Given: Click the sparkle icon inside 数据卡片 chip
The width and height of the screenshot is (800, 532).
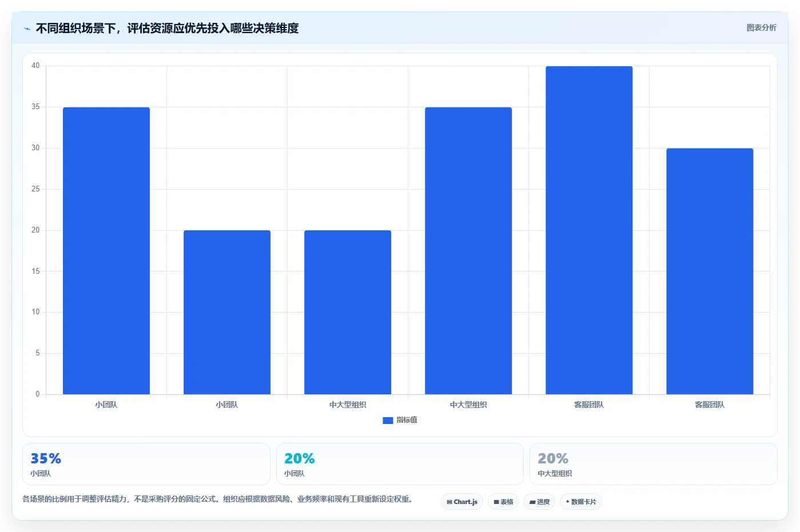Looking at the screenshot, I should pos(567,502).
